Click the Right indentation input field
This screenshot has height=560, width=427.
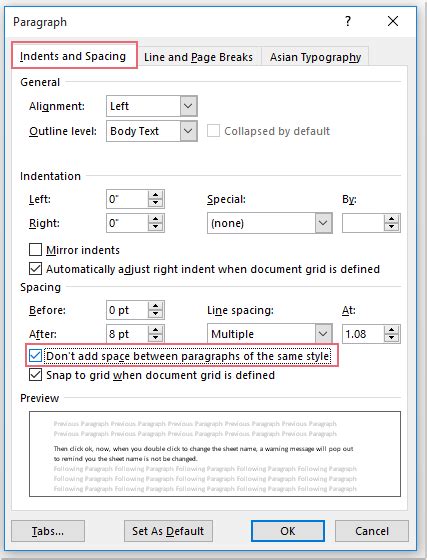(x=127, y=223)
